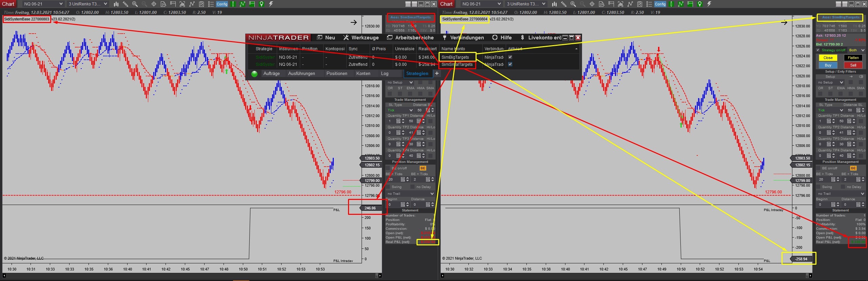Open the Hilfe menu
The height and width of the screenshot is (281, 868).
click(502, 38)
